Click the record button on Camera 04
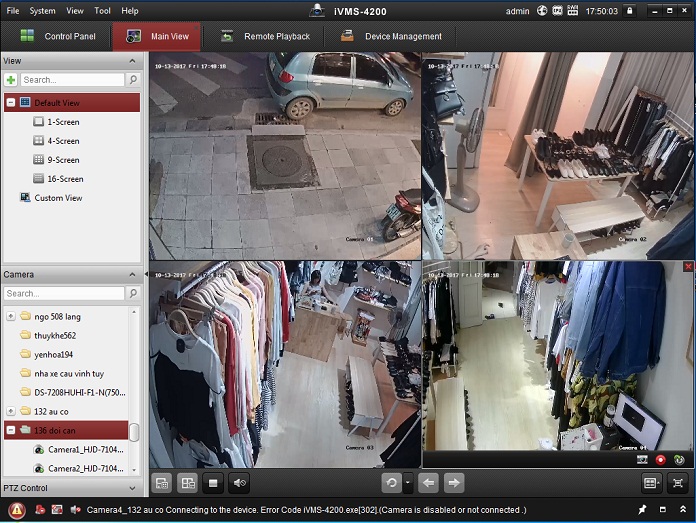Viewport: 696px width, 523px height. click(x=661, y=459)
